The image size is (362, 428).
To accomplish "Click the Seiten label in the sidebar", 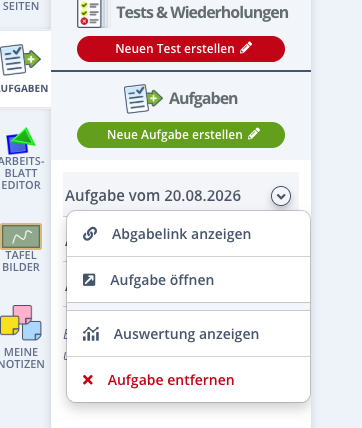I will point(21,6).
